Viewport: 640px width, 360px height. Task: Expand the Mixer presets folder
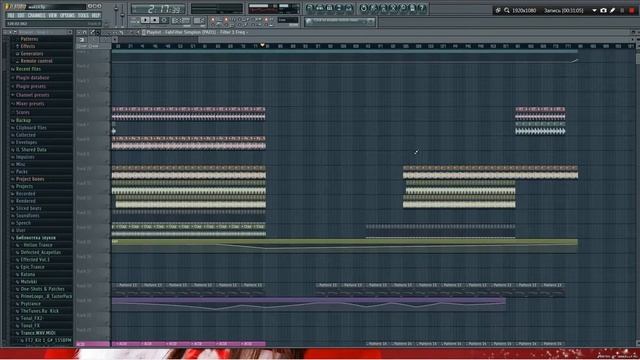click(x=30, y=104)
